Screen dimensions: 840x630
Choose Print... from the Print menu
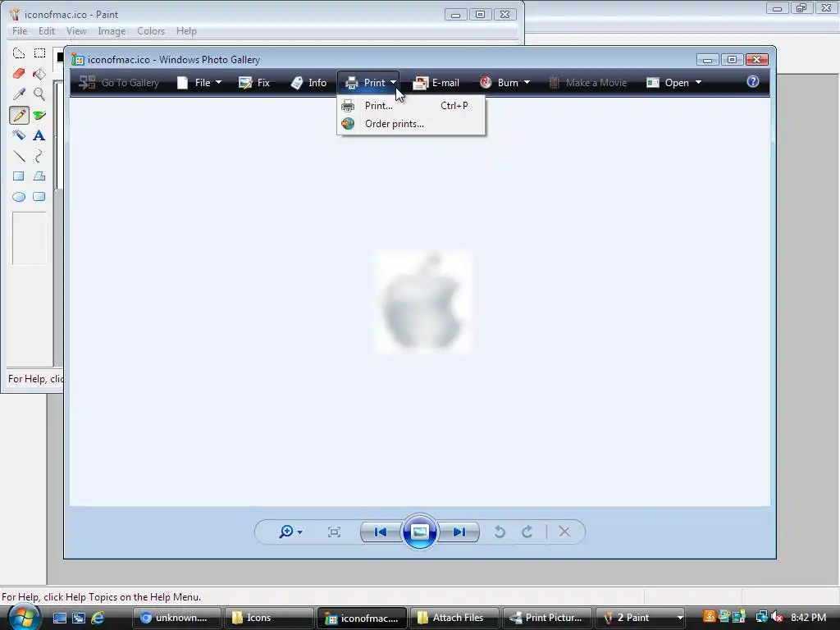(x=411, y=106)
